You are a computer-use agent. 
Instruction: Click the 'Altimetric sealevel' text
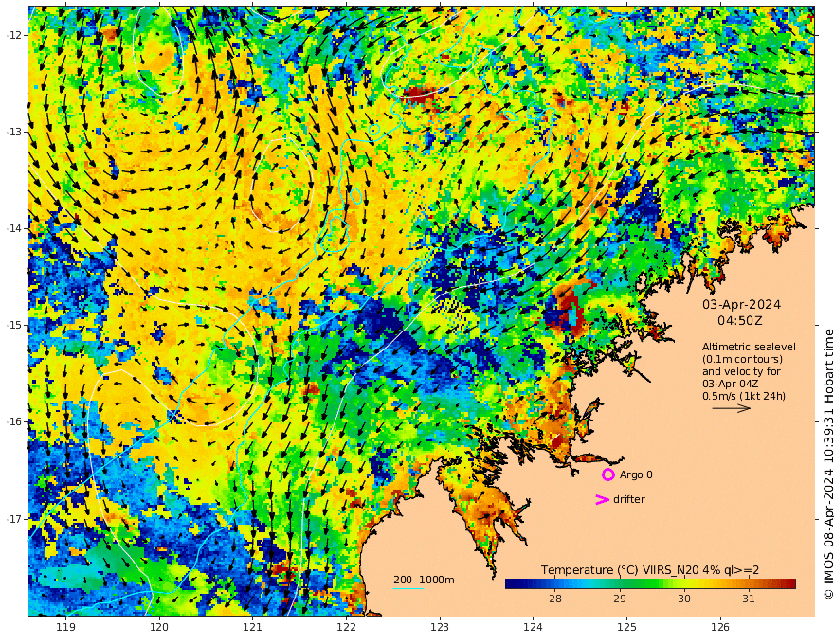click(749, 347)
